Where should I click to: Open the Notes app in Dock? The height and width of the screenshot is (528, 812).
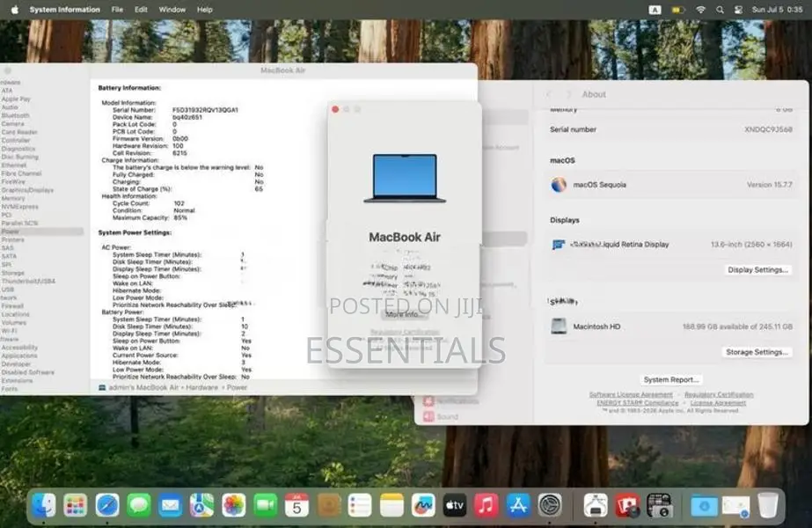pyautogui.click(x=391, y=505)
